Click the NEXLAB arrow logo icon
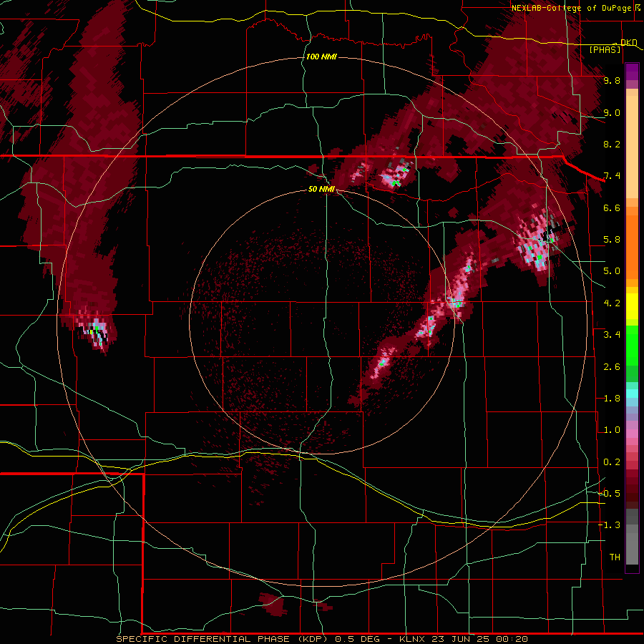This screenshot has height=644, width=644. (x=638, y=7)
